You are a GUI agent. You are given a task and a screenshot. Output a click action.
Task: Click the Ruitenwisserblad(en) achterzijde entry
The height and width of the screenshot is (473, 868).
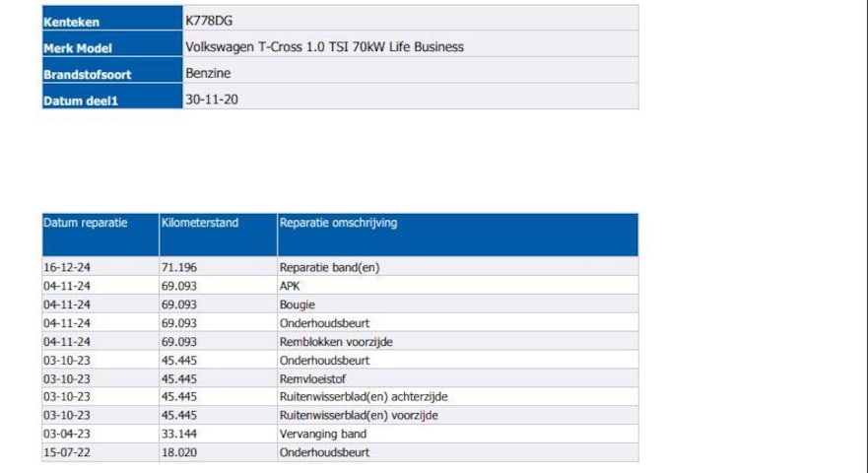(364, 397)
